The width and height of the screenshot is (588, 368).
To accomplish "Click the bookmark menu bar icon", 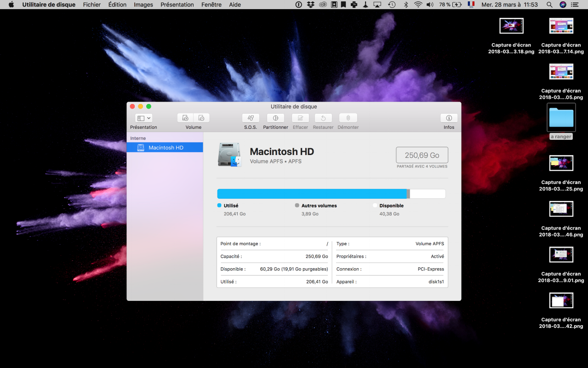I will (343, 5).
